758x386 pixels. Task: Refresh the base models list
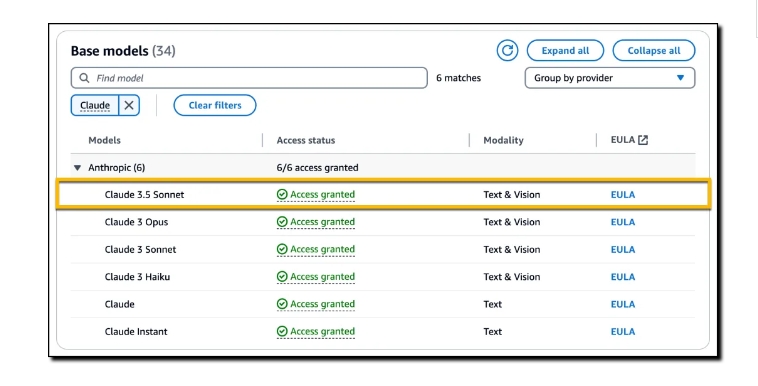[x=507, y=50]
